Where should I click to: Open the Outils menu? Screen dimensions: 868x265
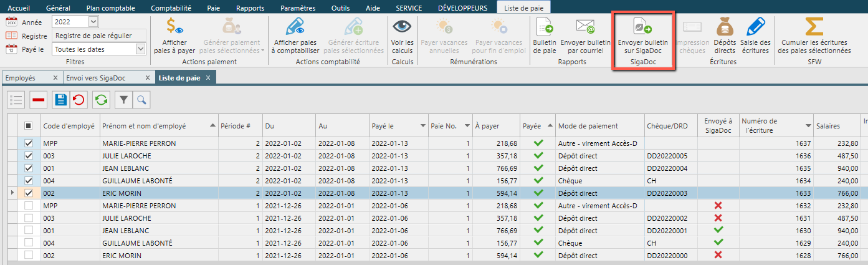341,8
